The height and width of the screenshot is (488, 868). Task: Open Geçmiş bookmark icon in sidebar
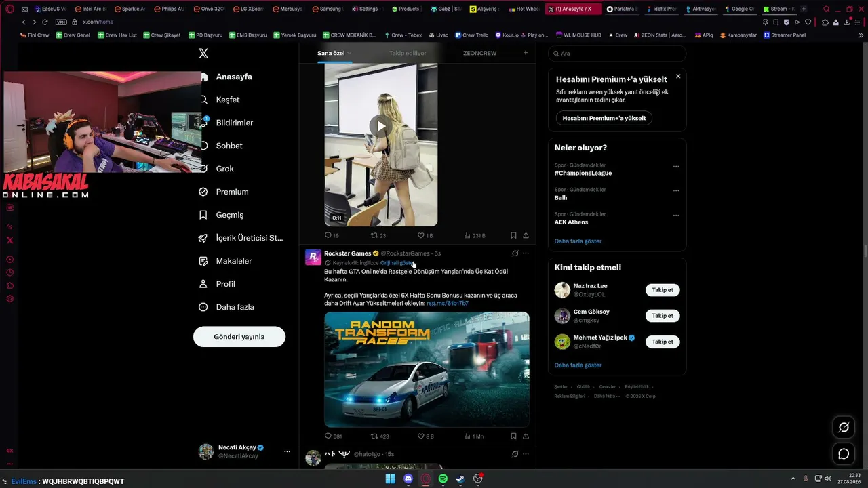tap(203, 215)
